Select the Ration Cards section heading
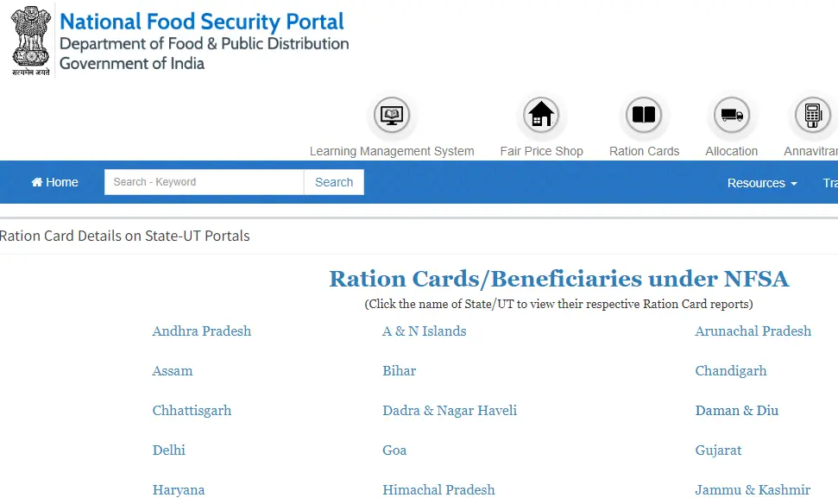Viewport: 838px width, 504px height. [559, 279]
